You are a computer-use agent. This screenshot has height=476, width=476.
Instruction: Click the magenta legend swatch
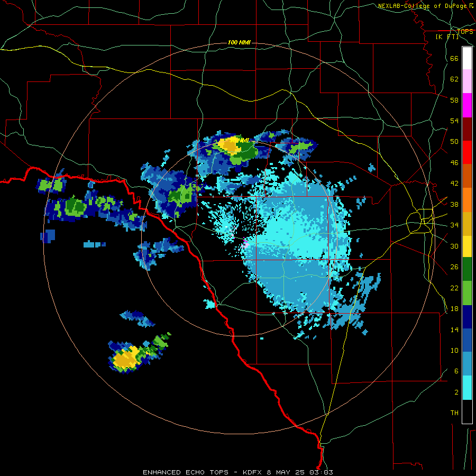pos(467,105)
